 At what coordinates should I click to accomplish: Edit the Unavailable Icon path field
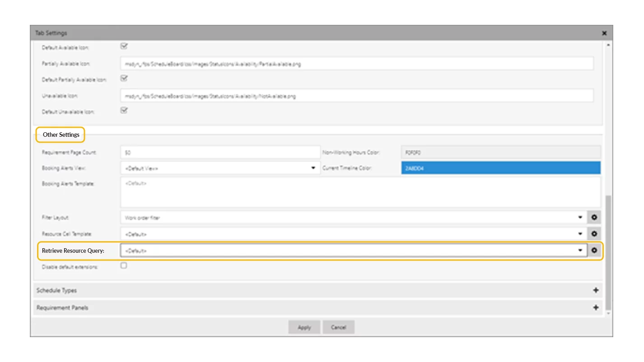[357, 96]
